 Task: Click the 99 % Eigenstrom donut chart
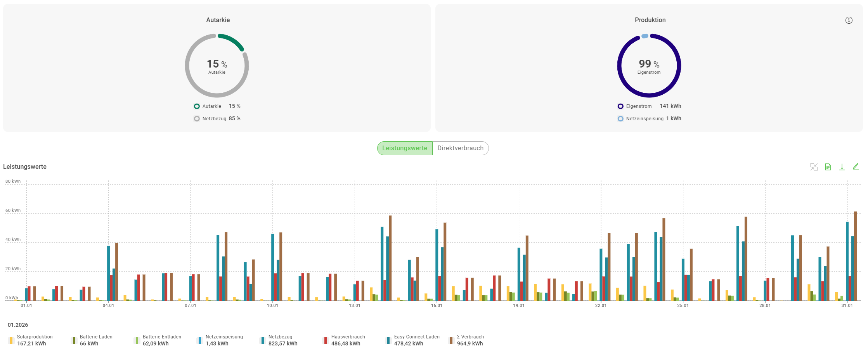pos(649,66)
